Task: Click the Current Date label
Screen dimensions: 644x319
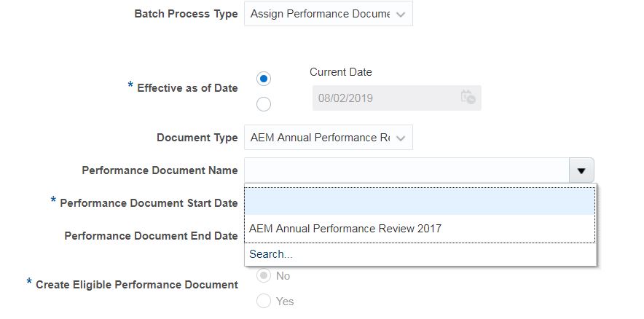Action: coord(340,72)
